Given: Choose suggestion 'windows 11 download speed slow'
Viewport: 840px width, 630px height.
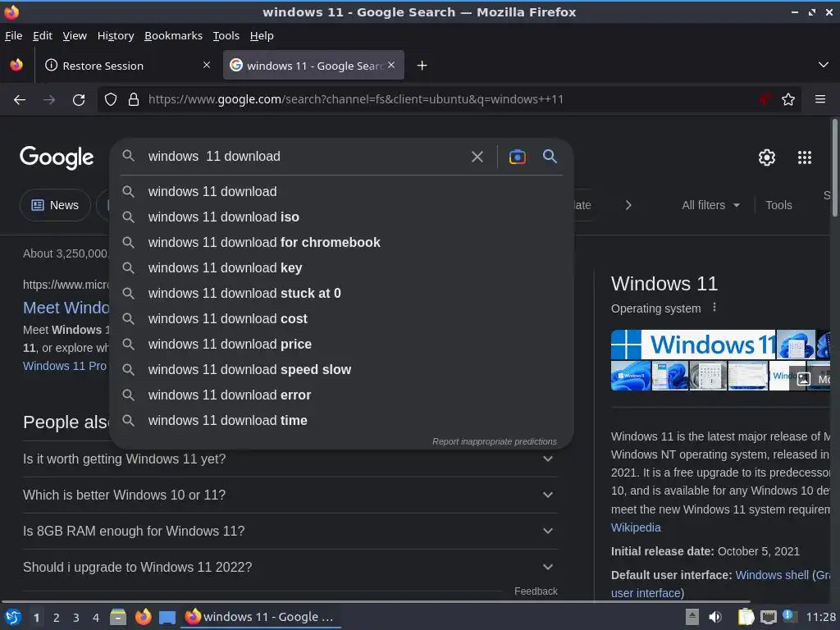Looking at the screenshot, I should (x=342, y=370).
